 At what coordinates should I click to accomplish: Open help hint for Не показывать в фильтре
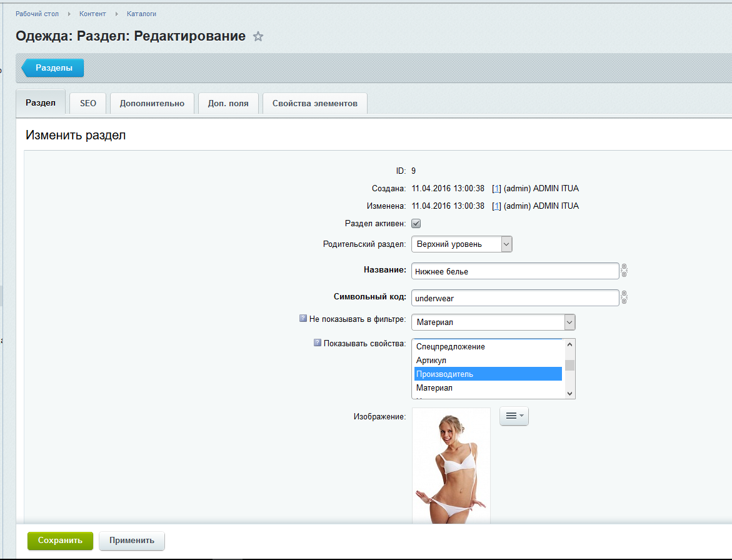pos(303,319)
